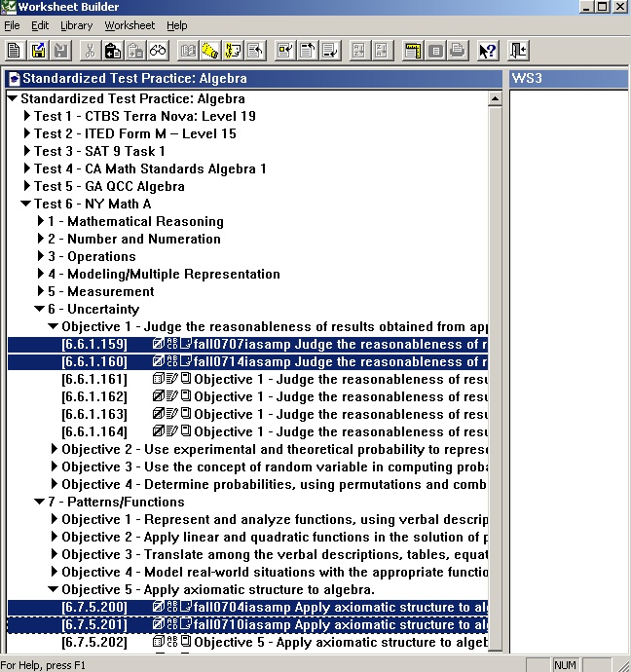Image resolution: width=631 pixels, height=672 pixels.
Task: Click the library icon beside panel title
Action: click(15, 79)
